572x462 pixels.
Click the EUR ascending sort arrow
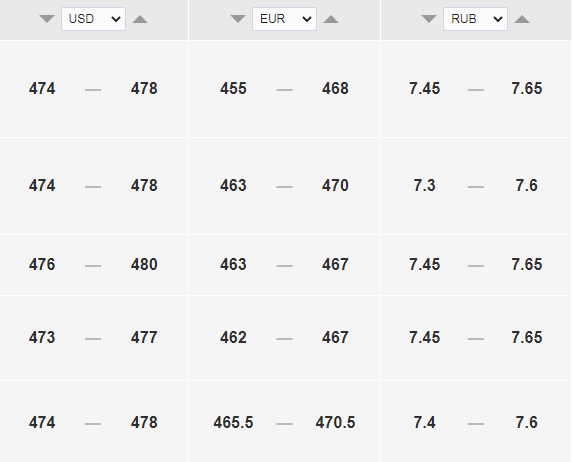pyautogui.click(x=331, y=19)
